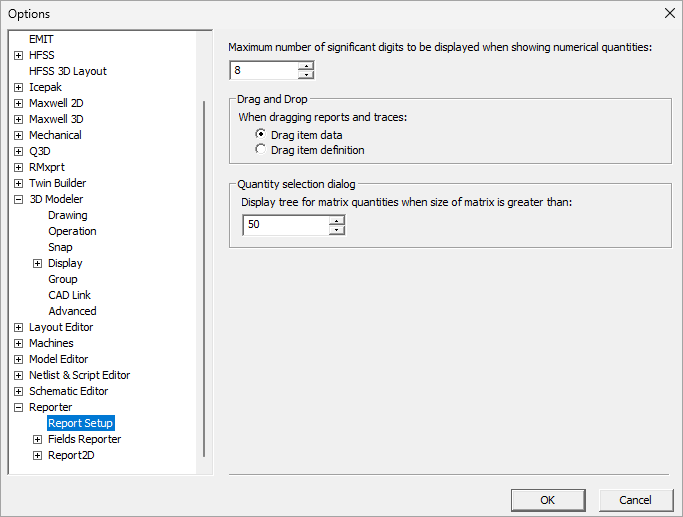Expand the Schematic Editor tree node

click(x=18, y=392)
